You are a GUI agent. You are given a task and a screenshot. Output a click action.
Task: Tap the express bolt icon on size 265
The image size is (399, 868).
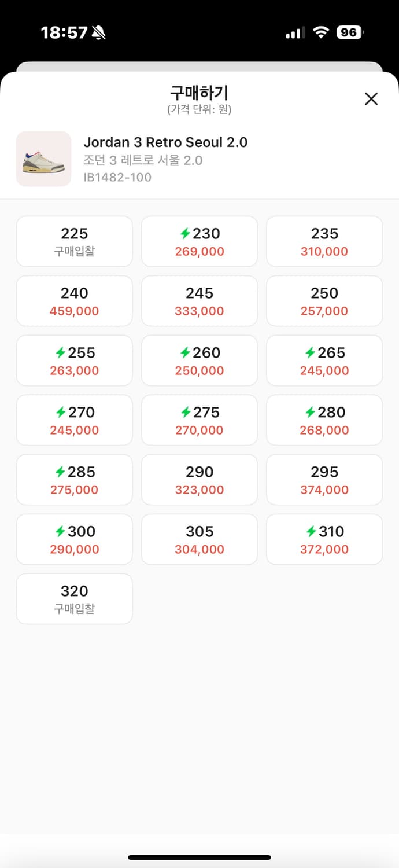[x=310, y=353]
